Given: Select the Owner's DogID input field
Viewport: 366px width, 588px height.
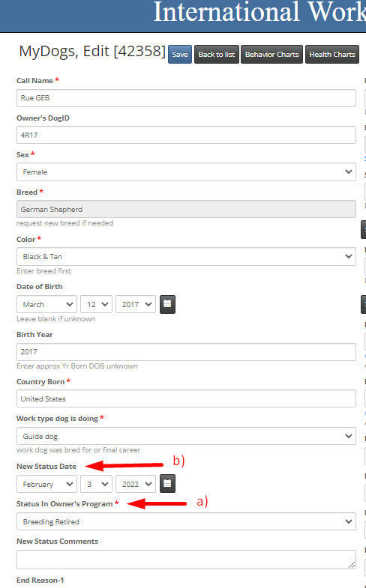Looking at the screenshot, I should click(x=186, y=135).
